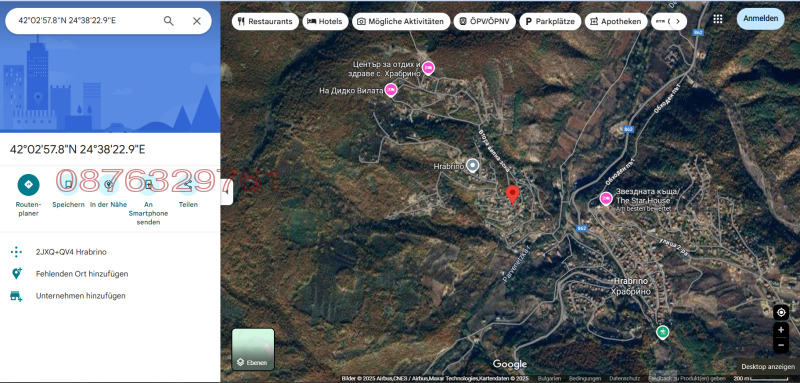Zoom in with the plus button
The width and height of the screenshot is (800, 383).
point(781,330)
